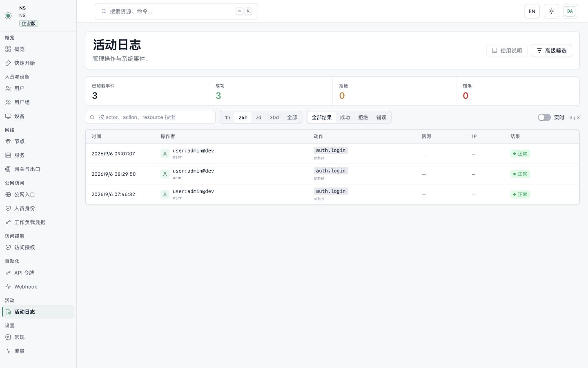Open Webhook settings page
The height and width of the screenshot is (368, 588).
point(38,287)
